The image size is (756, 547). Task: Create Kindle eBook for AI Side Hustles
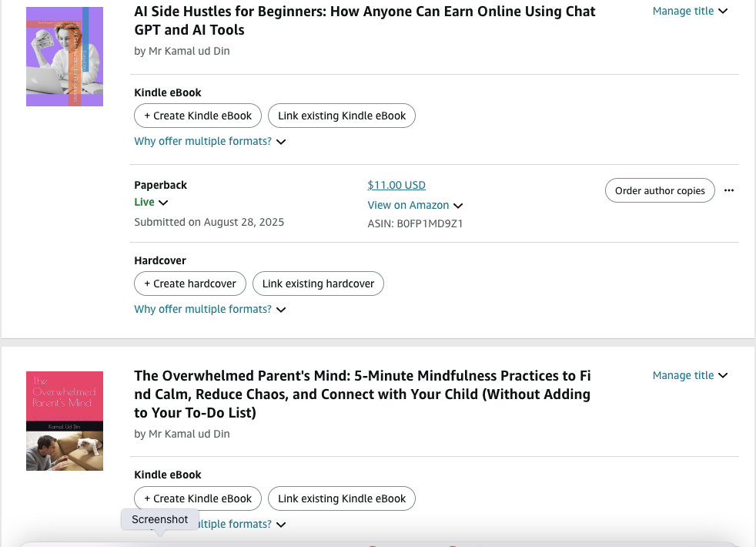(198, 116)
